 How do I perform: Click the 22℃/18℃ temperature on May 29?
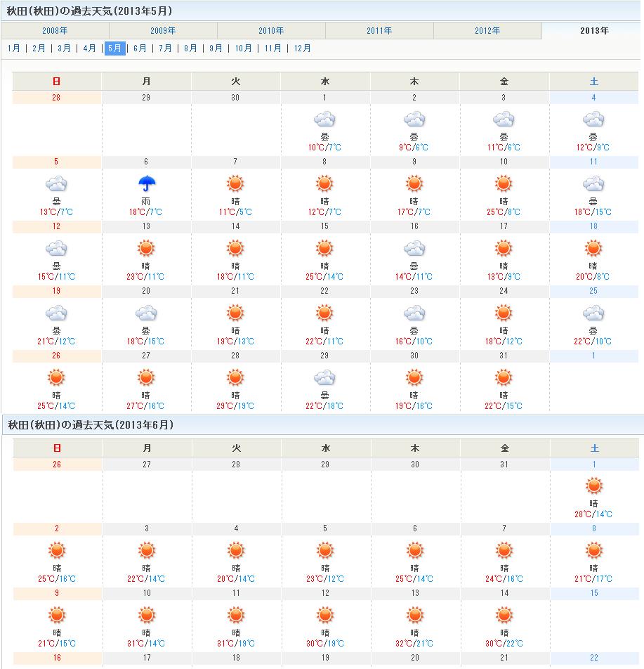tap(324, 406)
